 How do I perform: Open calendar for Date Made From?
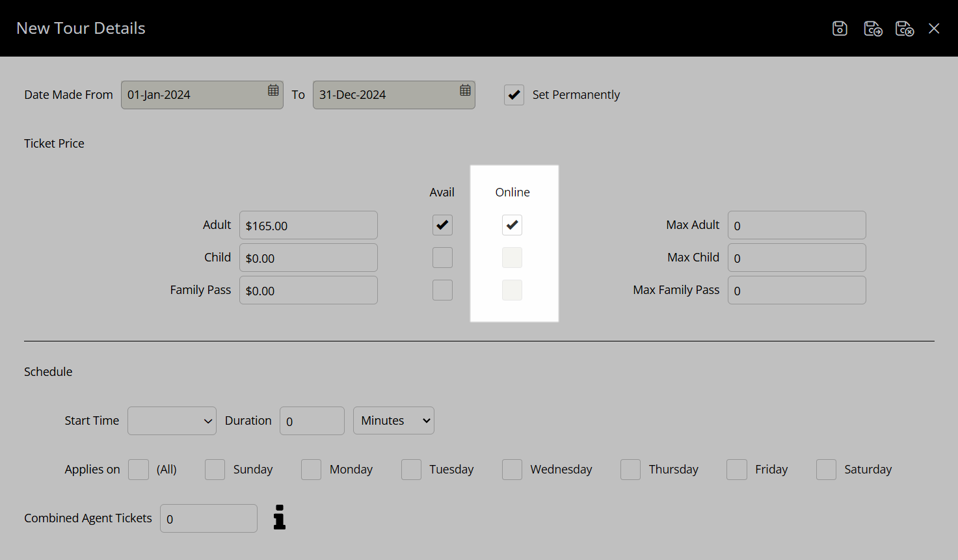[273, 90]
